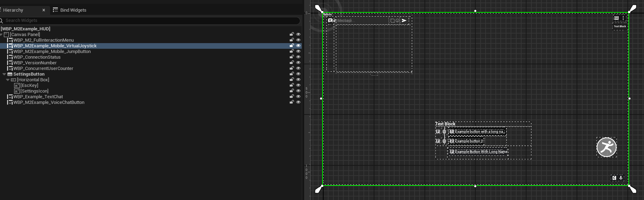Hide WBP_M2_FullInteractionMenu with its eye icon

(298, 40)
